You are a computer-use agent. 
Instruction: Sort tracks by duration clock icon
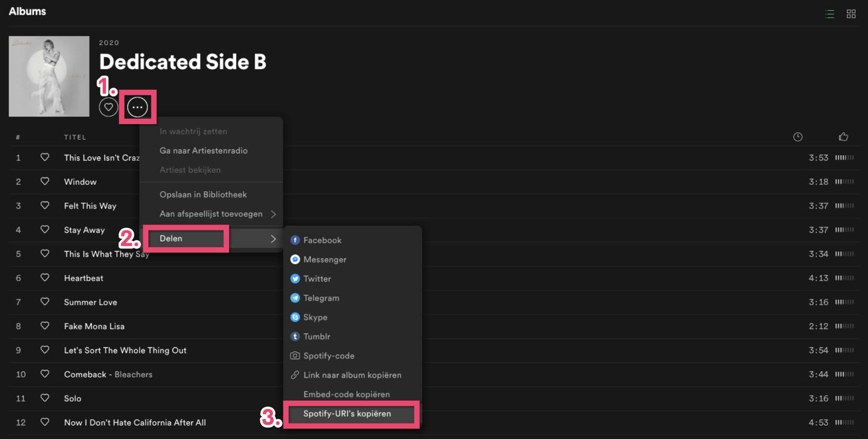797,137
